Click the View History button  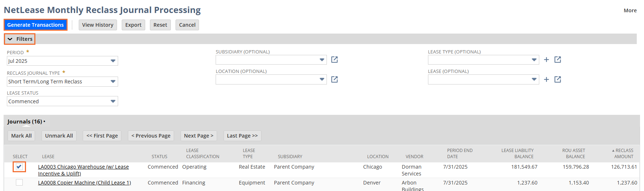(98, 25)
